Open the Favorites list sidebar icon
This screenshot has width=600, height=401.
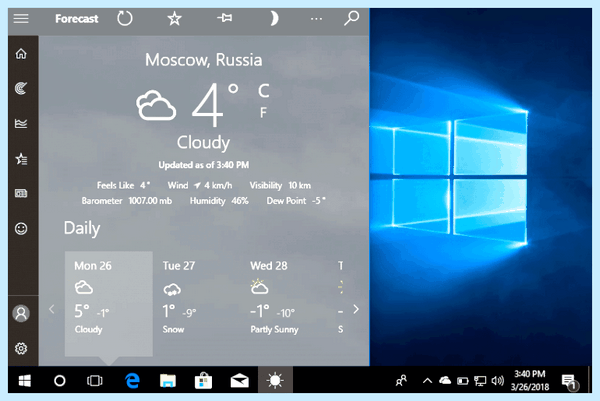pyautogui.click(x=21, y=158)
